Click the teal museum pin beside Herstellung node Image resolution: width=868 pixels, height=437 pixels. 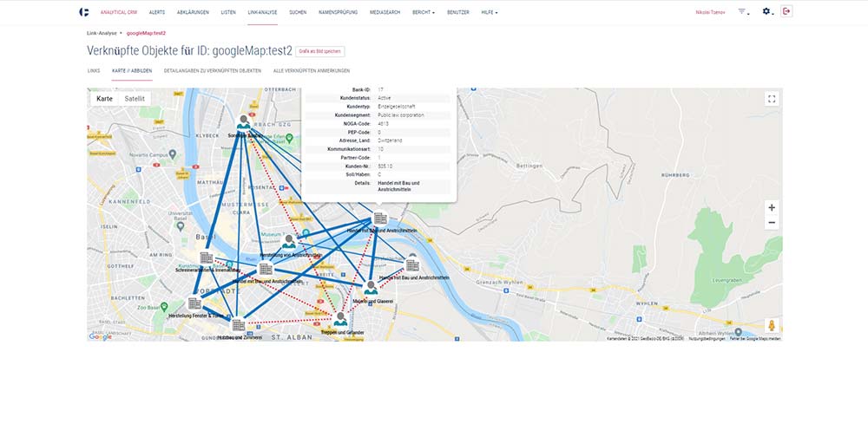[306, 233]
